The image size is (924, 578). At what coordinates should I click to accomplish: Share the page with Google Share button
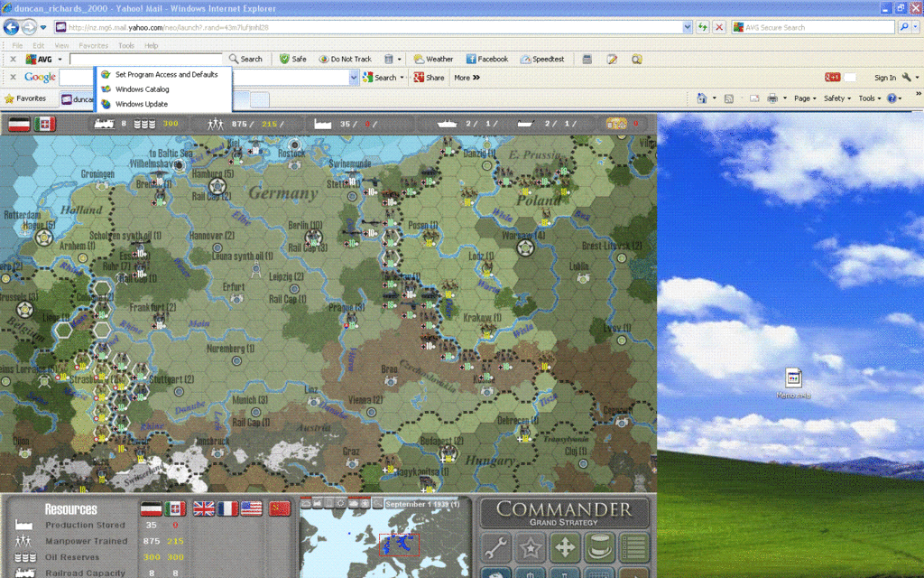429,78
